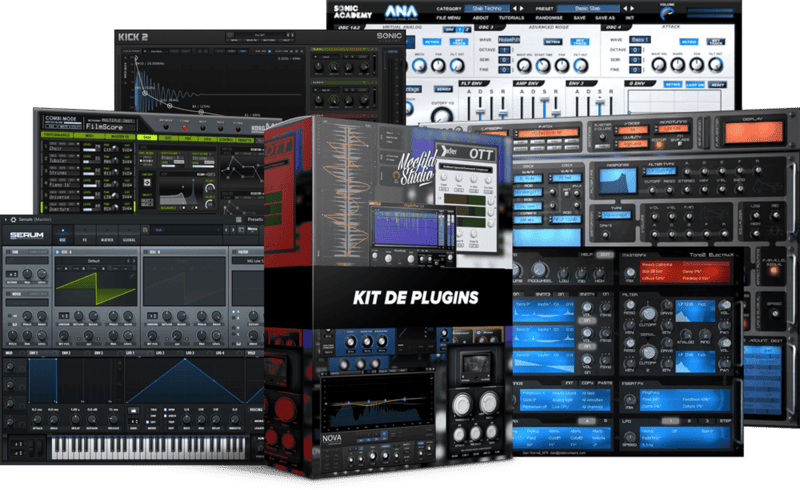The width and height of the screenshot is (800, 490).
Task: Click OSC 3 START TIME knob
Action: 543,65
